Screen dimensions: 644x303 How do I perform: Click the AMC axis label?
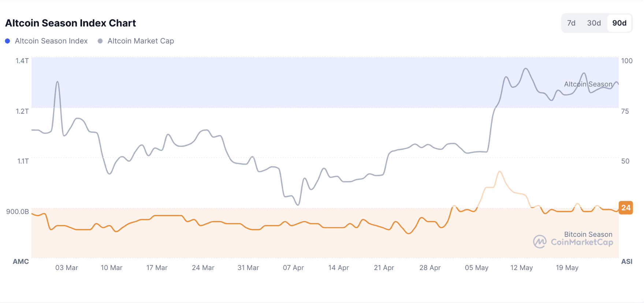[21, 262]
